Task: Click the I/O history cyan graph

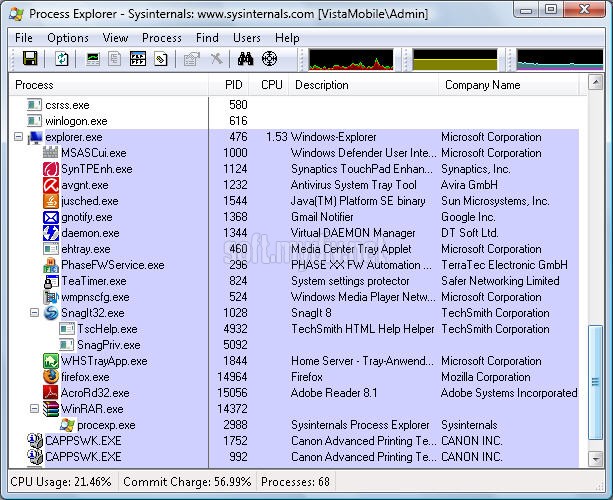Action: tap(560, 59)
